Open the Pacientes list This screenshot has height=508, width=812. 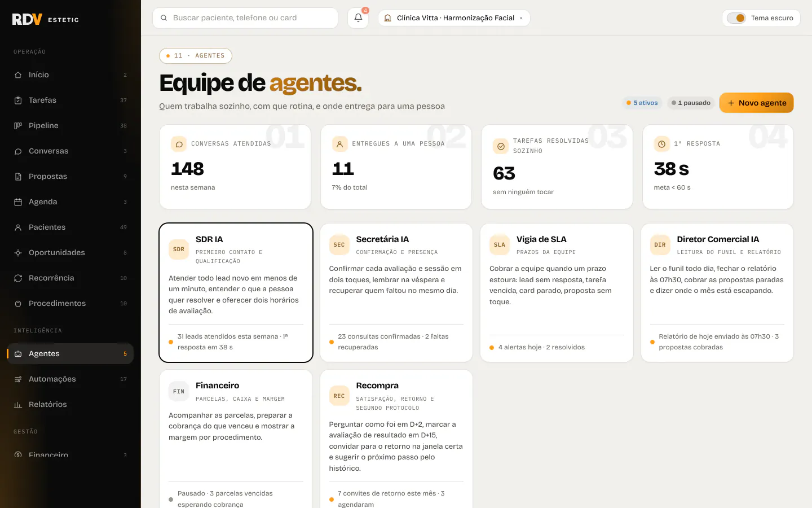(x=70, y=227)
